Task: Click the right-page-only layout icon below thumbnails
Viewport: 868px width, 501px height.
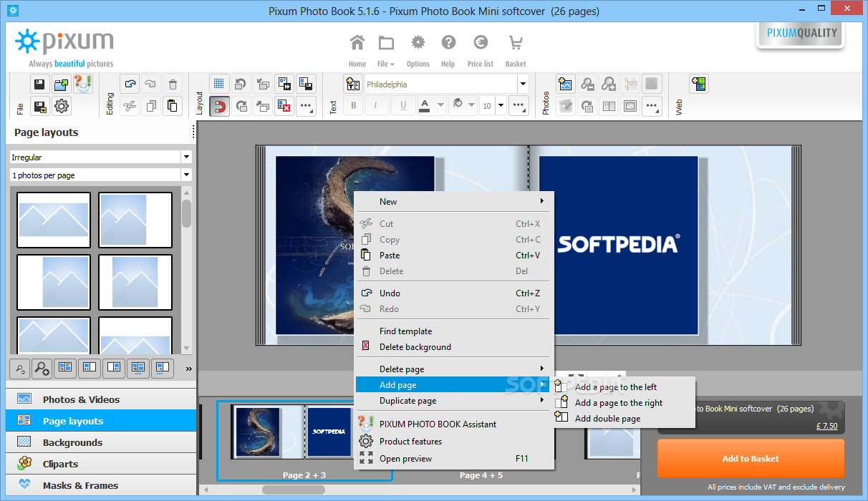Action: click(113, 368)
